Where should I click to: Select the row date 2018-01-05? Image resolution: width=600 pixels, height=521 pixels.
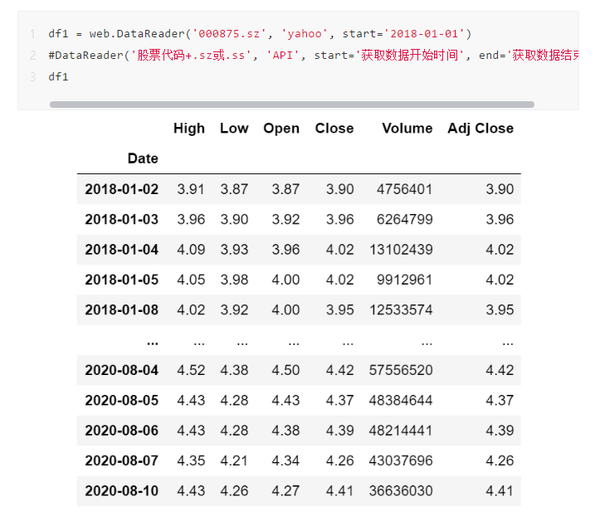(x=122, y=280)
